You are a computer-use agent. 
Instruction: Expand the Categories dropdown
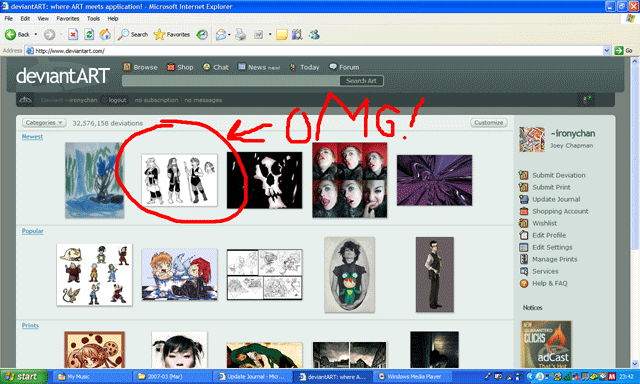(44, 123)
